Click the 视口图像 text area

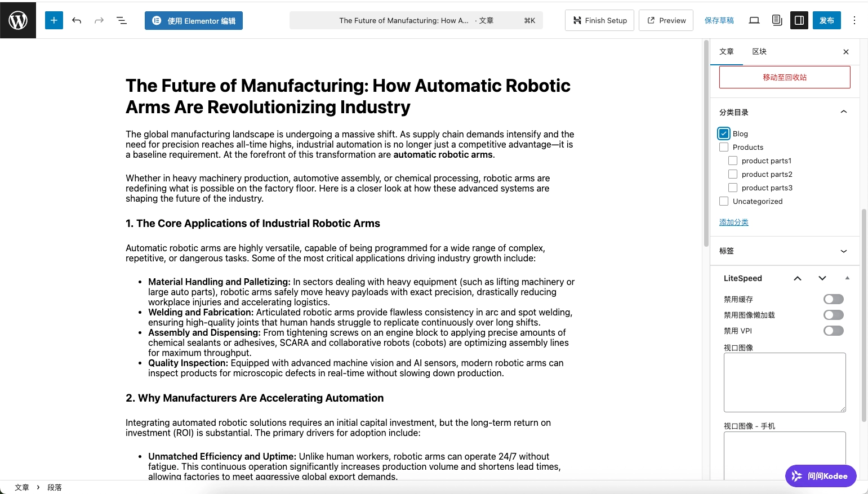(785, 382)
